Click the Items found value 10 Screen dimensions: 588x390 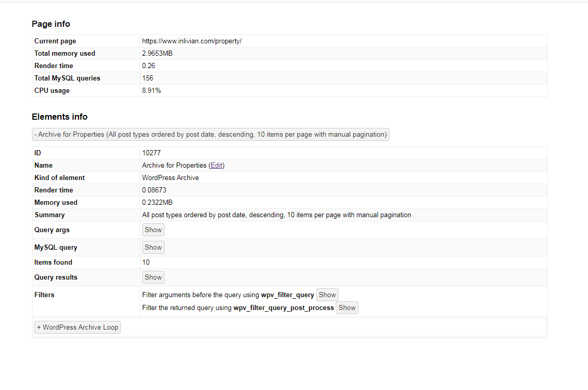[x=146, y=263]
